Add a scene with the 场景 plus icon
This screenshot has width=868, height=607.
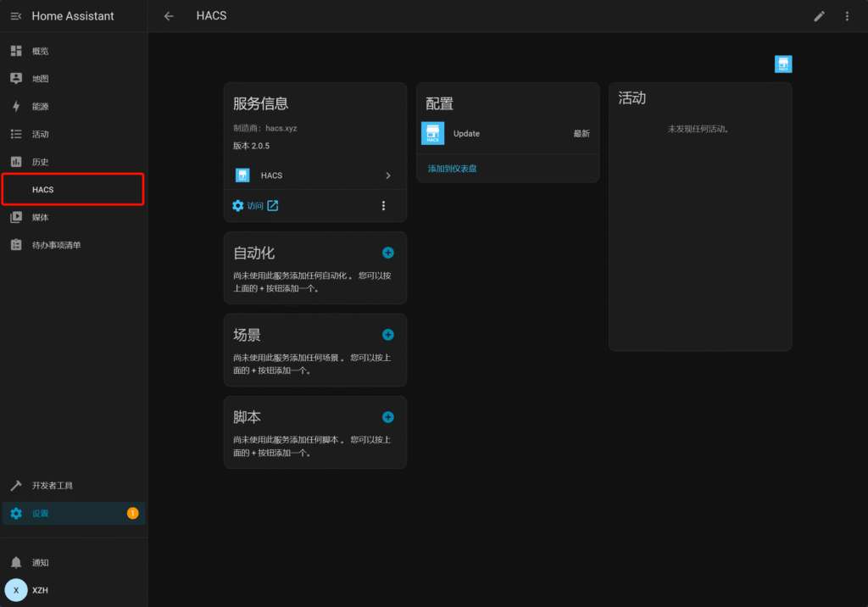(x=388, y=335)
